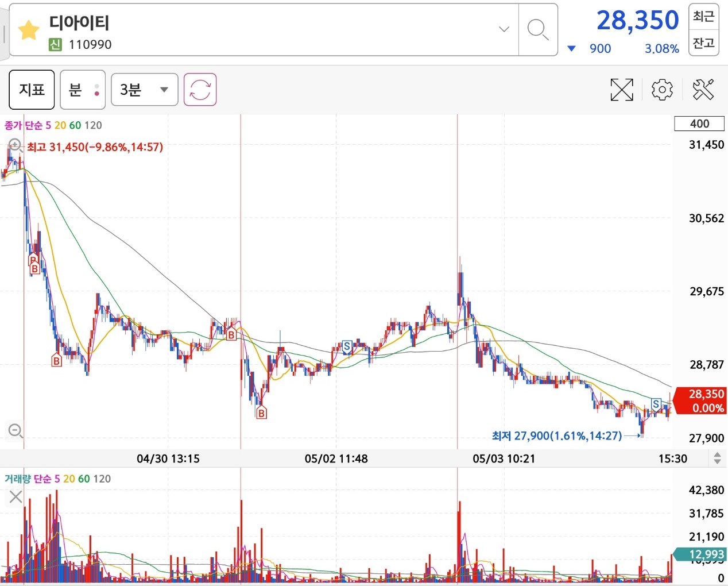The height and width of the screenshot is (586, 728).
Task: Click the 05/02 11:48 time label
Action: coord(336,458)
